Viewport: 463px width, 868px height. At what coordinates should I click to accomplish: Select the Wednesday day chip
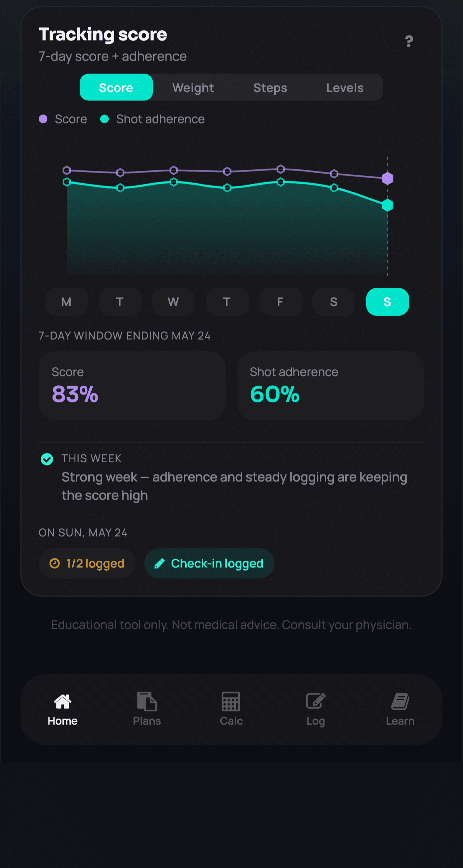(x=173, y=302)
